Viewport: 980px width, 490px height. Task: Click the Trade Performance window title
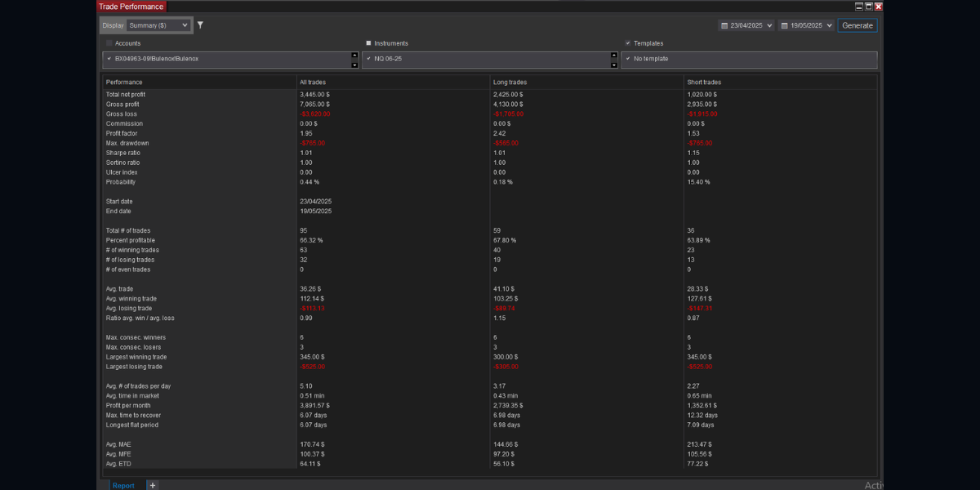click(131, 7)
